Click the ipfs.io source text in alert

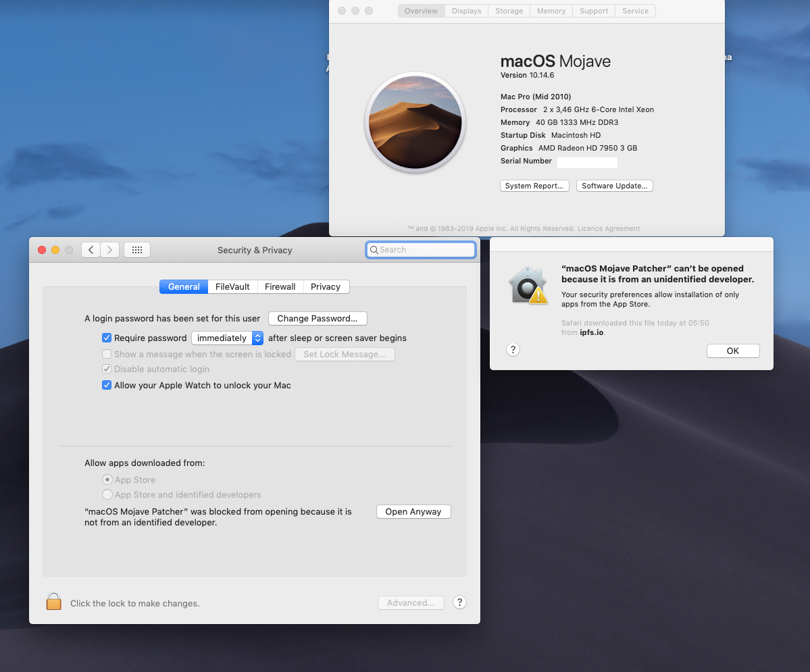pyautogui.click(x=592, y=333)
